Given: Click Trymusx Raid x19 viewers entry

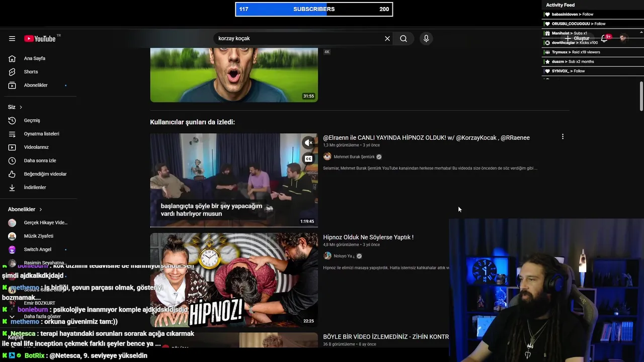Looking at the screenshot, I should point(593,52).
